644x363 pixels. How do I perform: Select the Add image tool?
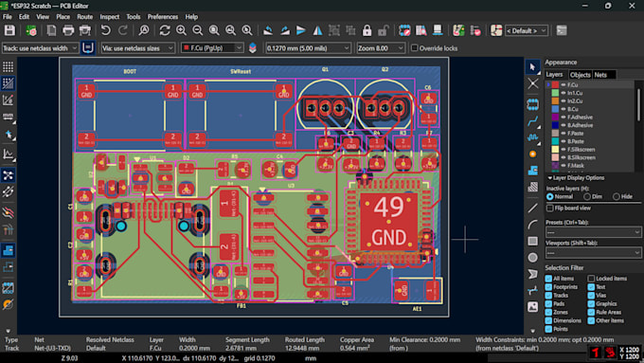[x=532, y=307]
